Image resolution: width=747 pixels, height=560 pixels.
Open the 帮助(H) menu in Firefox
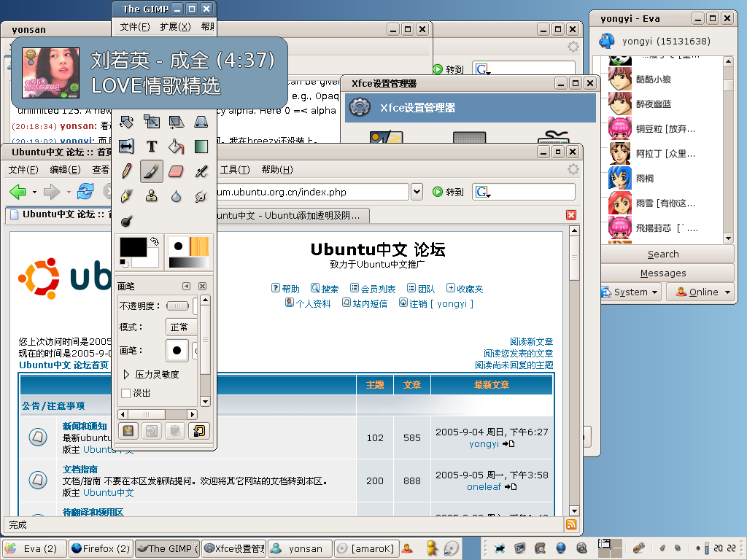pyautogui.click(x=277, y=169)
